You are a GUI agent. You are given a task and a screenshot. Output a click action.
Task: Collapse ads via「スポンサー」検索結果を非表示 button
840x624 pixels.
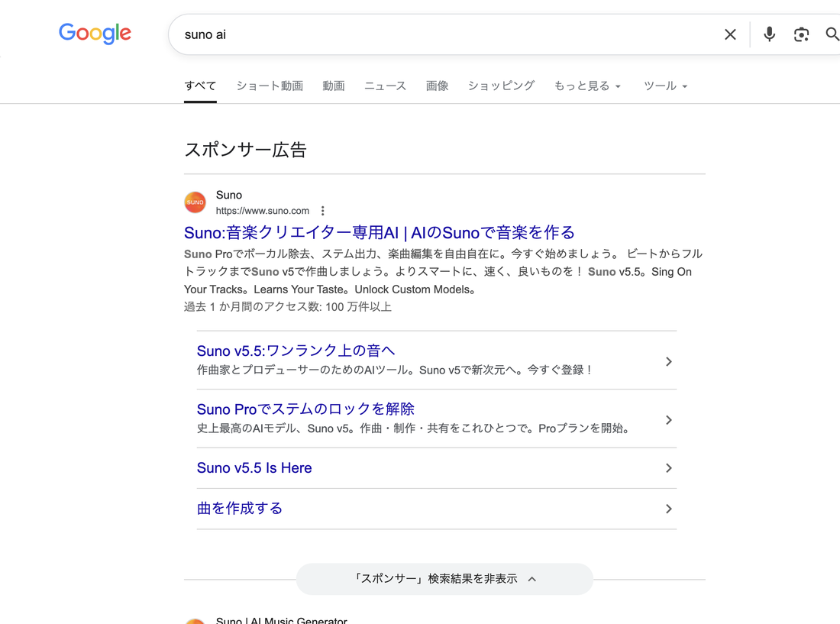[444, 579]
